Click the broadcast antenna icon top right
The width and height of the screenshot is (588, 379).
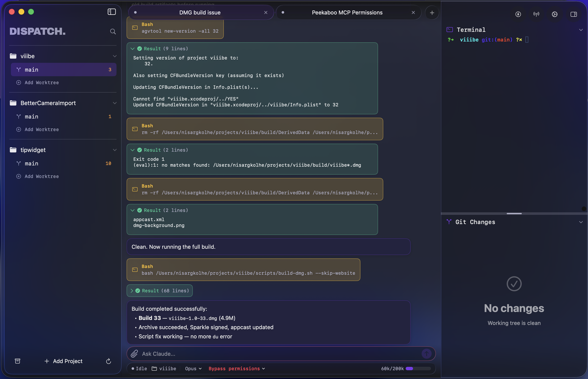coord(536,14)
